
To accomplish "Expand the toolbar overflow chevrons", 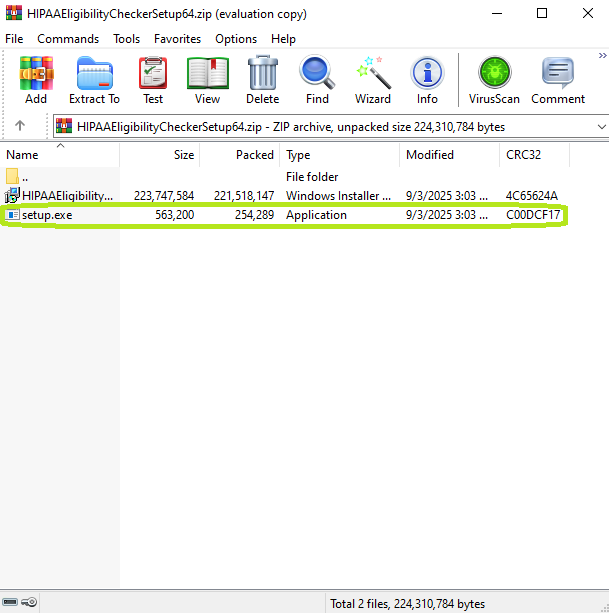I will (602, 56).
